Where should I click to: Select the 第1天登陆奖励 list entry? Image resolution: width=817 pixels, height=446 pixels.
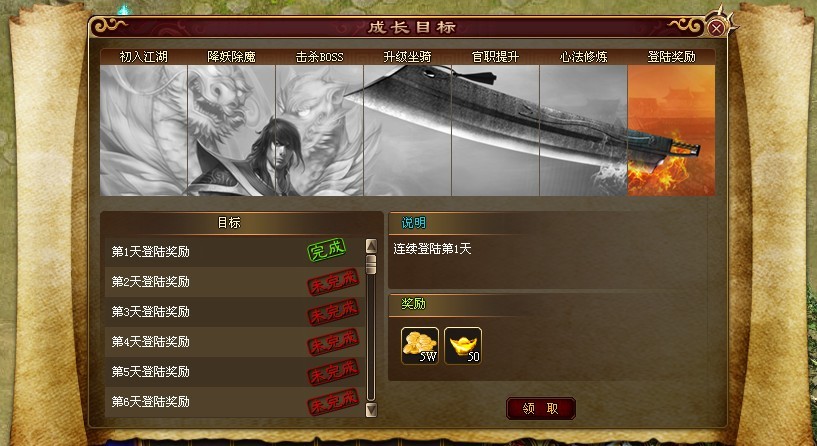click(234, 251)
